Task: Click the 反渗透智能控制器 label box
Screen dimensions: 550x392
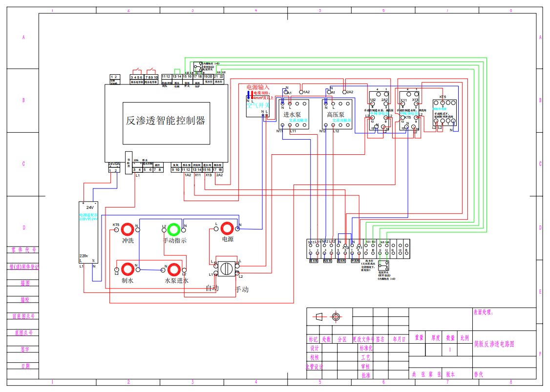Action: click(x=166, y=123)
